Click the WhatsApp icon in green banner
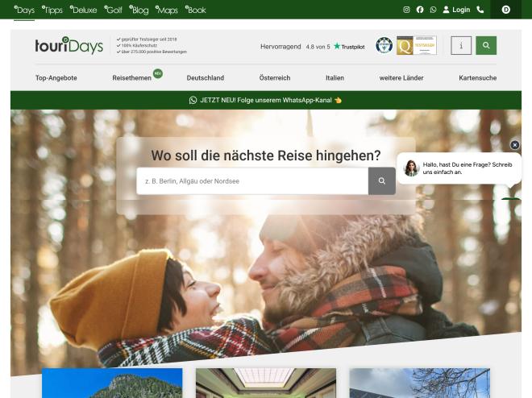Image resolution: width=532 pixels, height=398 pixels. [193, 101]
